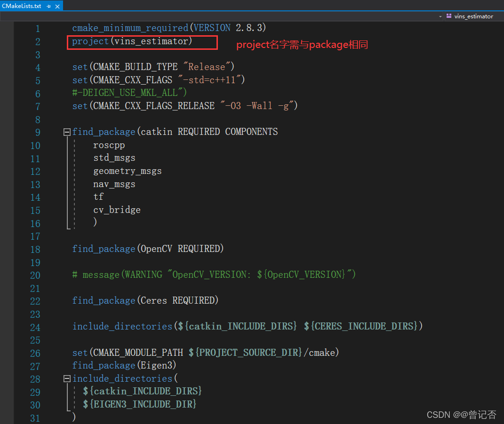504x424 pixels.
Task: Click the vins_estimator project icon
Action: click(x=449, y=16)
